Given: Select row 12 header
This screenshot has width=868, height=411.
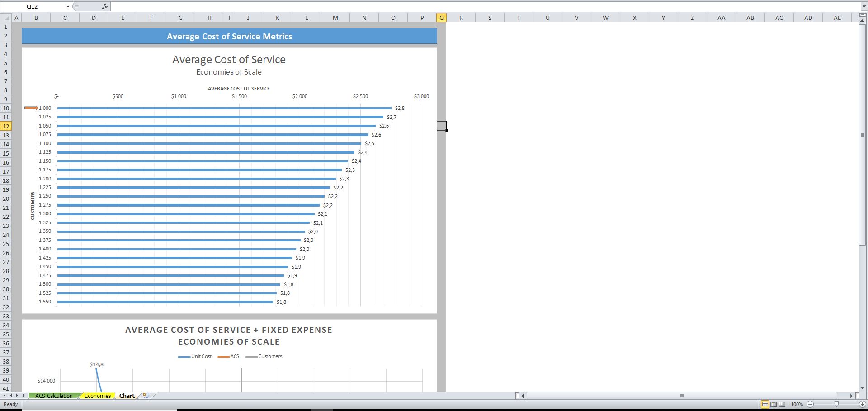Looking at the screenshot, I should (x=6, y=127).
